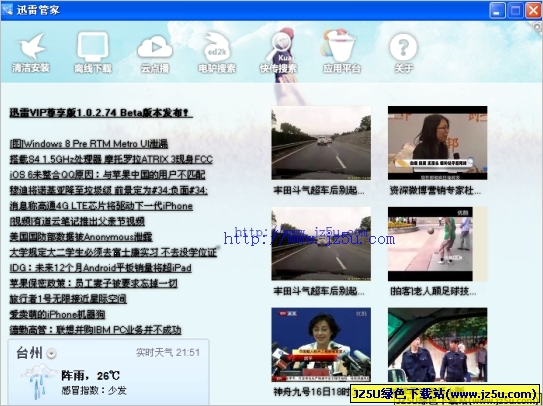Click the 关于 question mark icon

pyautogui.click(x=403, y=47)
